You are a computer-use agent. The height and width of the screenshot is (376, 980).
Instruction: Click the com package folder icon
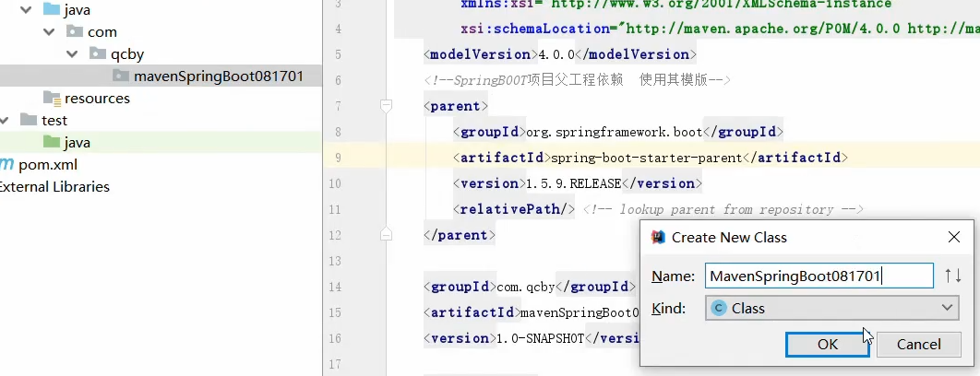click(x=75, y=31)
